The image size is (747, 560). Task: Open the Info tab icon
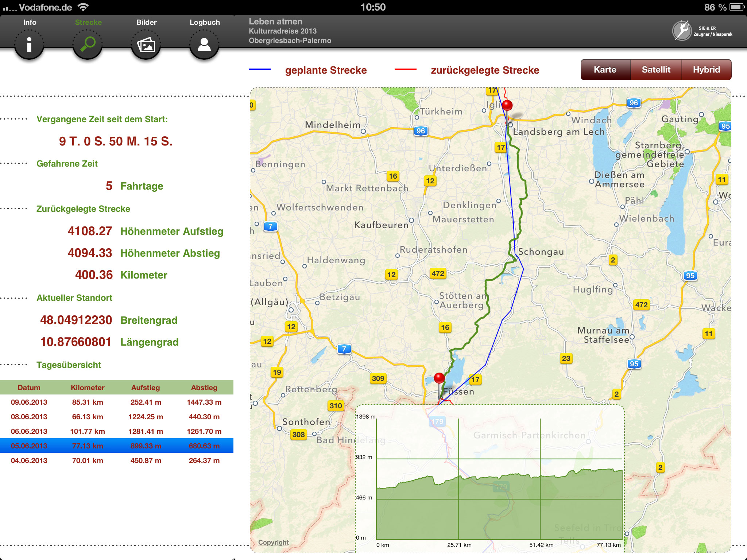point(29,44)
